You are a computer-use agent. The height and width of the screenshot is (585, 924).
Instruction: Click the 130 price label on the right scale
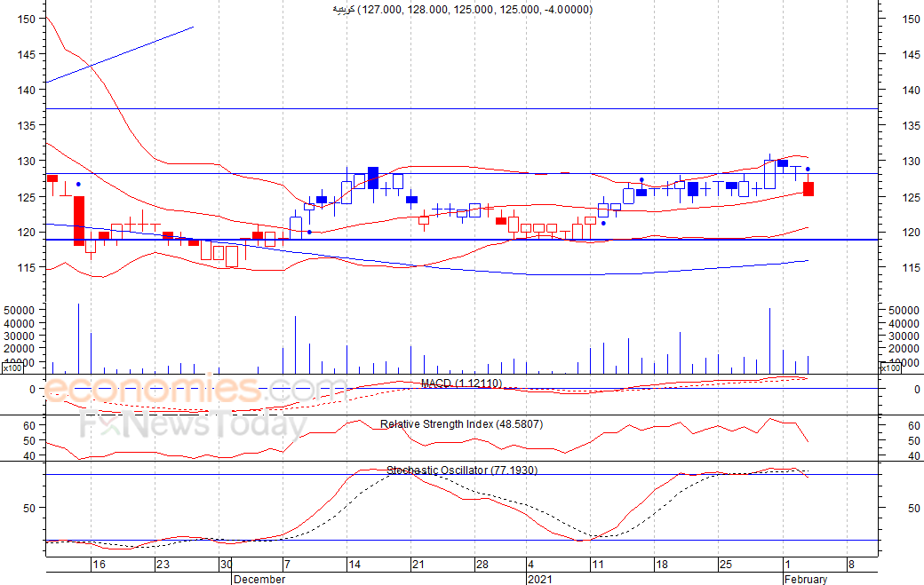coord(911,161)
